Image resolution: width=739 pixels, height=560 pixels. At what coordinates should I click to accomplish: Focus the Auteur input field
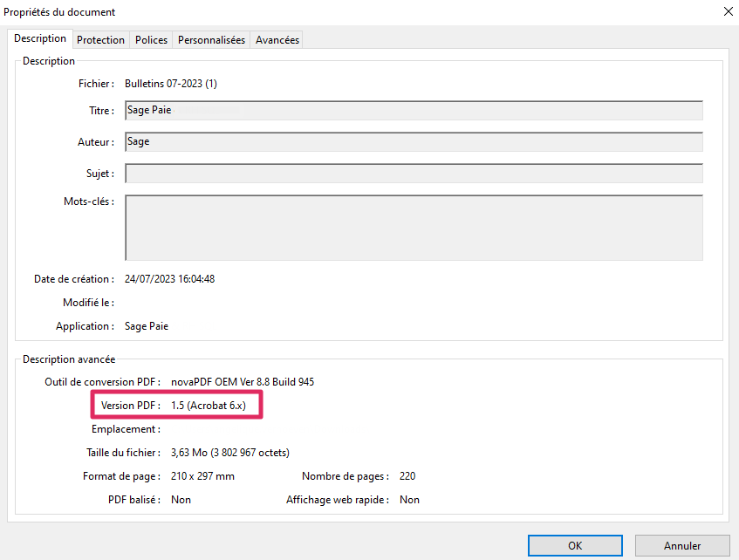tap(414, 142)
